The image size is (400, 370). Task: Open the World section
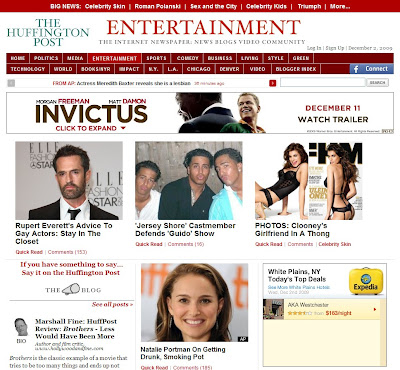pos(63,69)
